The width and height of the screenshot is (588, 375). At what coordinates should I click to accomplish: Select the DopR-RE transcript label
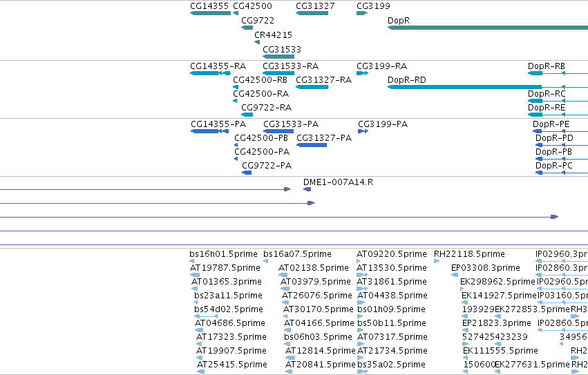(547, 108)
